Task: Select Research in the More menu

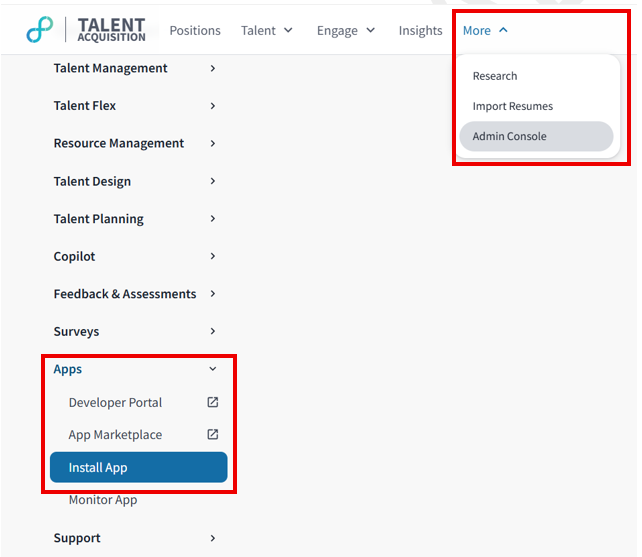Action: [x=495, y=76]
